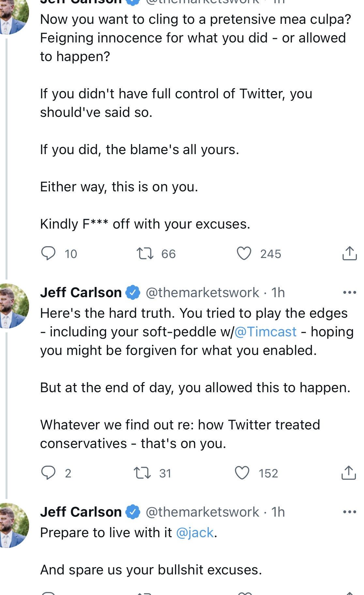Image resolution: width=364 pixels, height=595 pixels.
Task: Tap @themarketswork handle on 'hard truth' tweet
Action: click(202, 292)
